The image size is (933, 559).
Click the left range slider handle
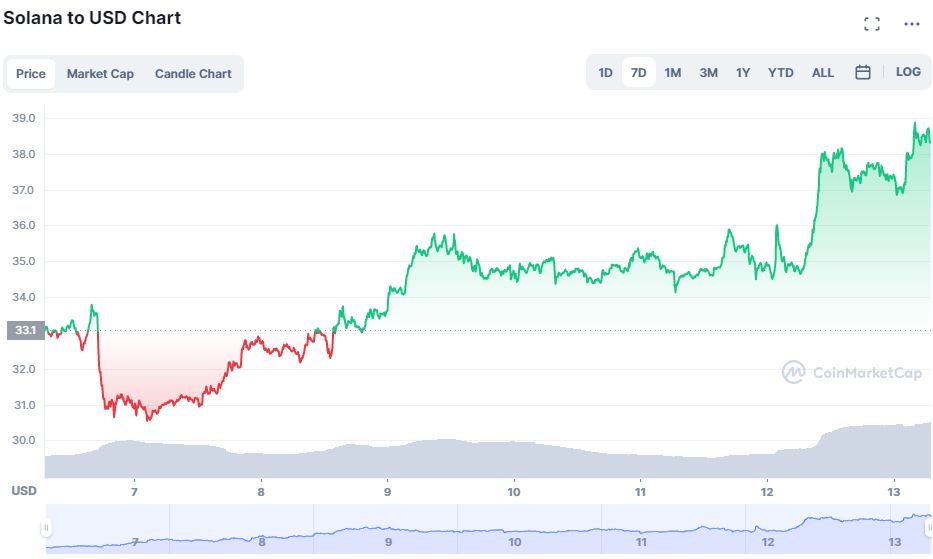tap(45, 527)
